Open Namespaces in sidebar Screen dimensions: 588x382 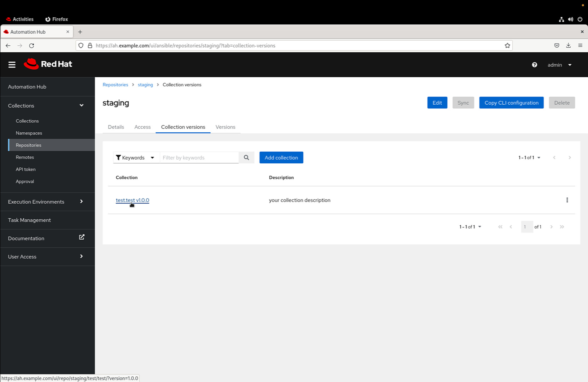click(x=29, y=133)
